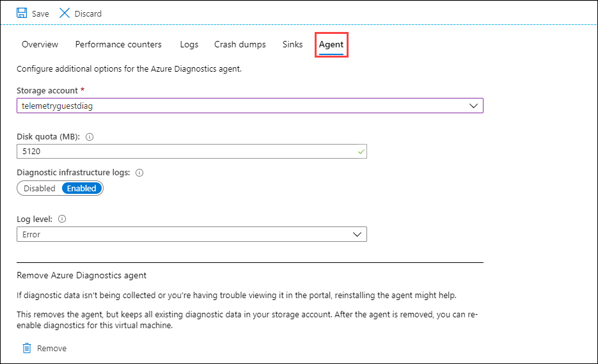
Task: Show info icon beside Log level
Action: 62,219
